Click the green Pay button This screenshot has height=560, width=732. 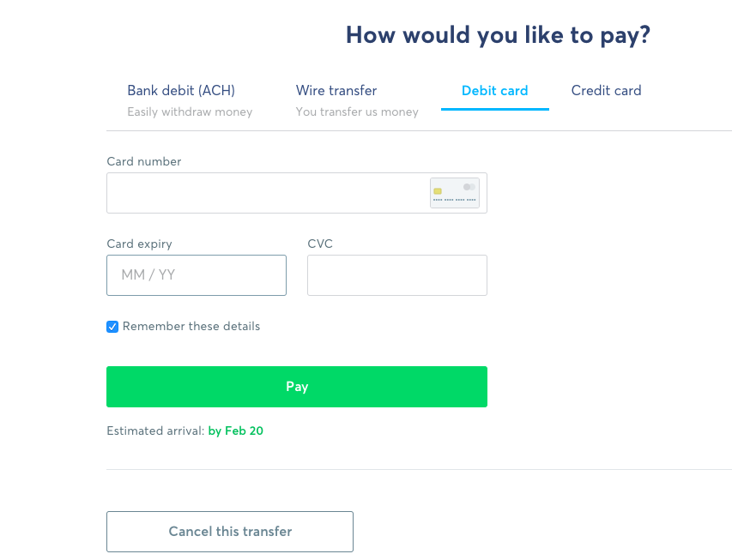[x=297, y=387]
